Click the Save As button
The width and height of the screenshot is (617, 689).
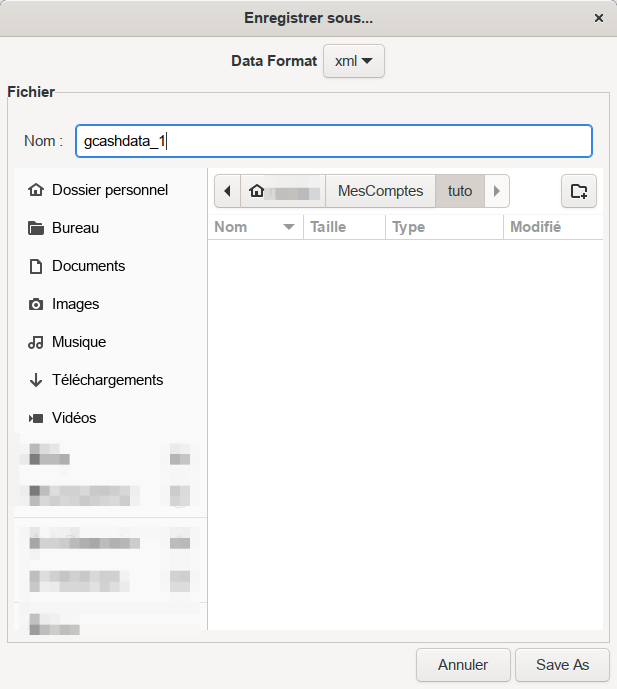562,665
